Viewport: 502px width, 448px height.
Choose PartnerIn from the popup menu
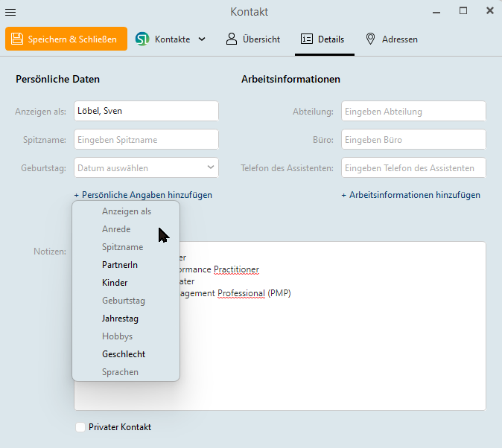120,265
